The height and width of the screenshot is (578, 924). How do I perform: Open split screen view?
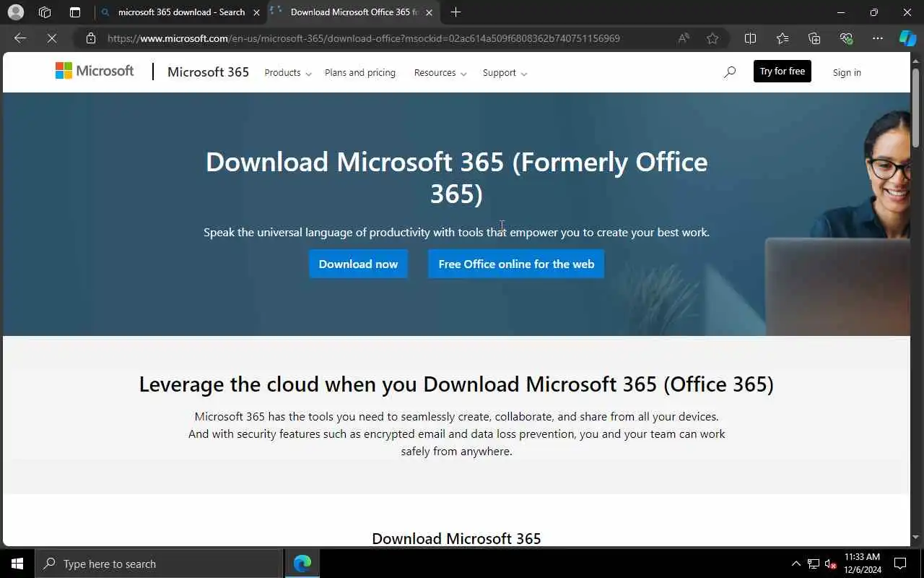750,38
